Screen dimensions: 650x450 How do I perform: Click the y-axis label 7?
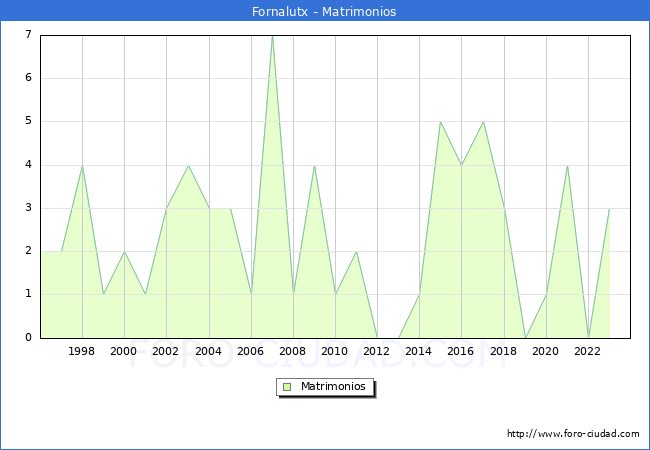click(x=28, y=35)
